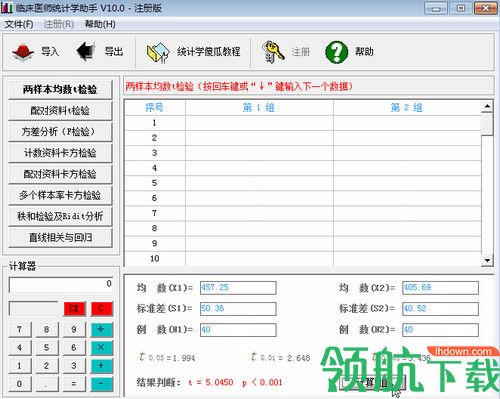Select 直线相关与回归 button
500x399 pixels.
pos(60,238)
